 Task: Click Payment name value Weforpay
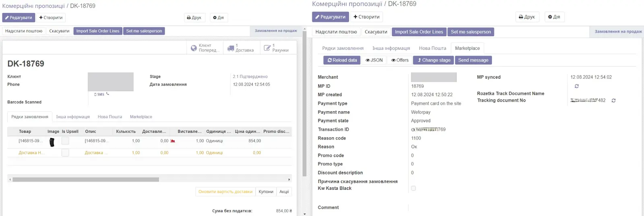click(x=421, y=112)
